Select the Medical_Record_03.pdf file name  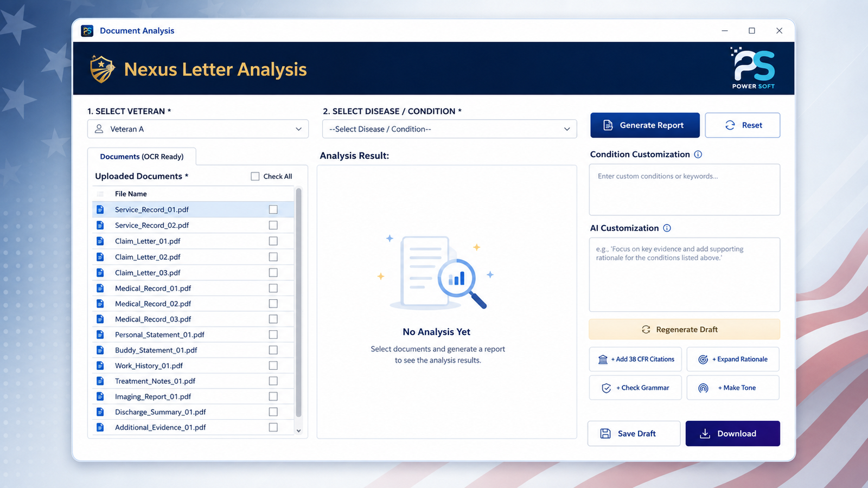pyautogui.click(x=153, y=319)
